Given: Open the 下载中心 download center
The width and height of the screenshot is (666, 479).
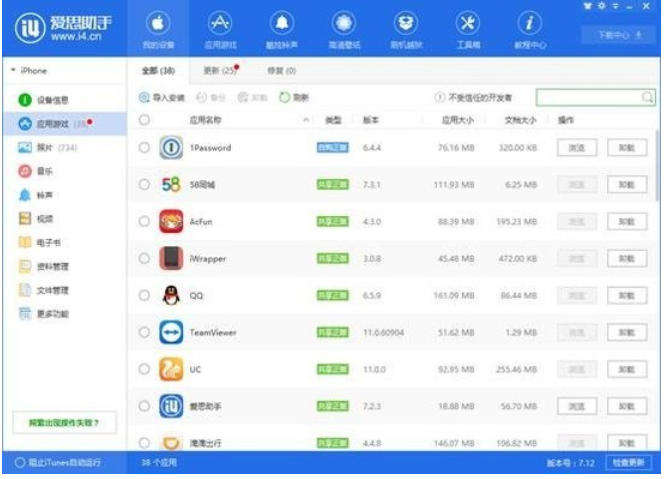Looking at the screenshot, I should tap(612, 34).
